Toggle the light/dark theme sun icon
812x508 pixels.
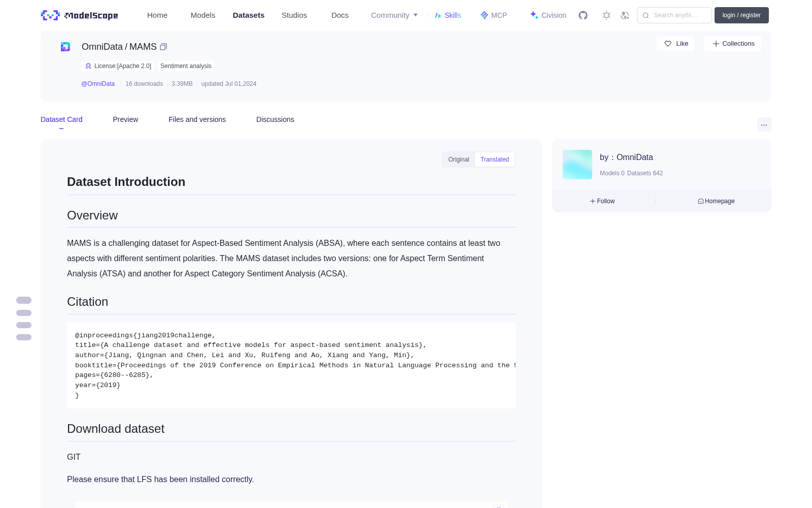coord(606,15)
